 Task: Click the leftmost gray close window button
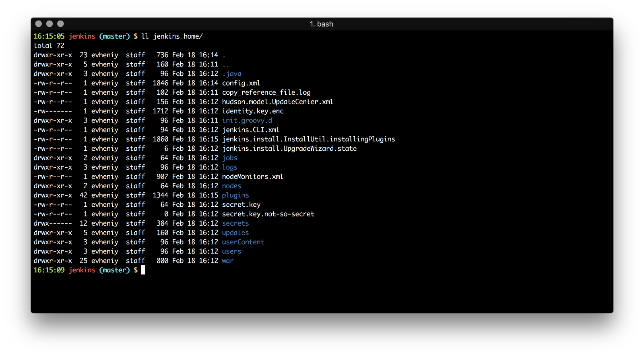click(x=39, y=24)
